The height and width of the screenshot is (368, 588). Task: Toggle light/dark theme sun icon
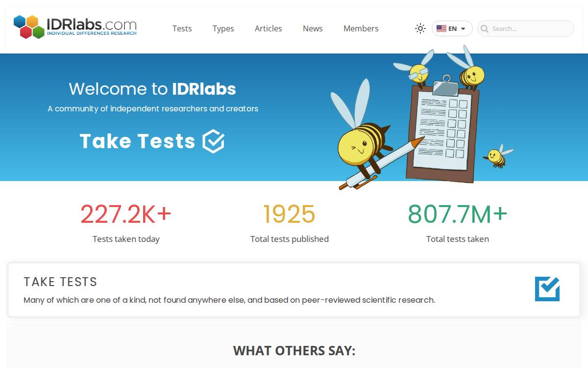420,28
